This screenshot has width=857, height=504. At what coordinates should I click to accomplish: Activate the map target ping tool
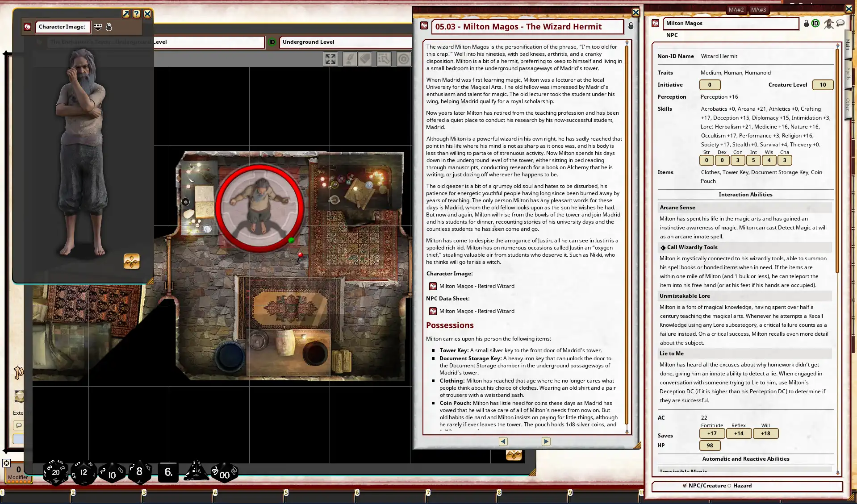pyautogui.click(x=404, y=59)
